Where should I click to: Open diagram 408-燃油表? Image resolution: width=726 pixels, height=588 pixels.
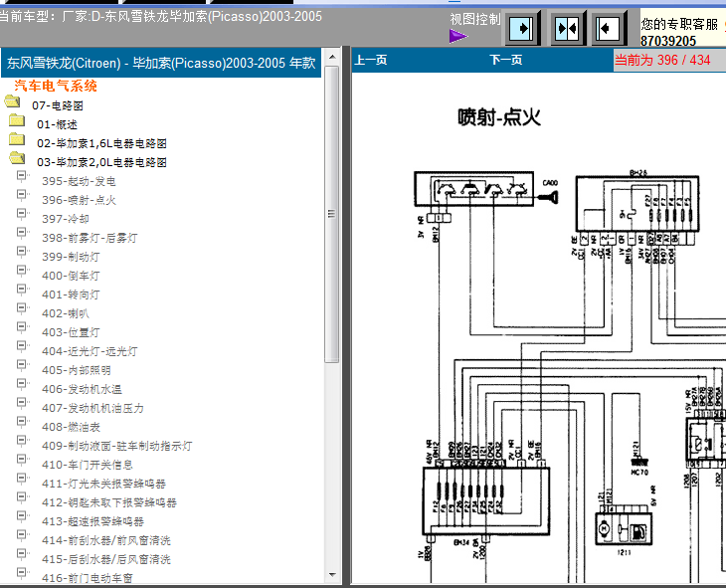point(71,427)
